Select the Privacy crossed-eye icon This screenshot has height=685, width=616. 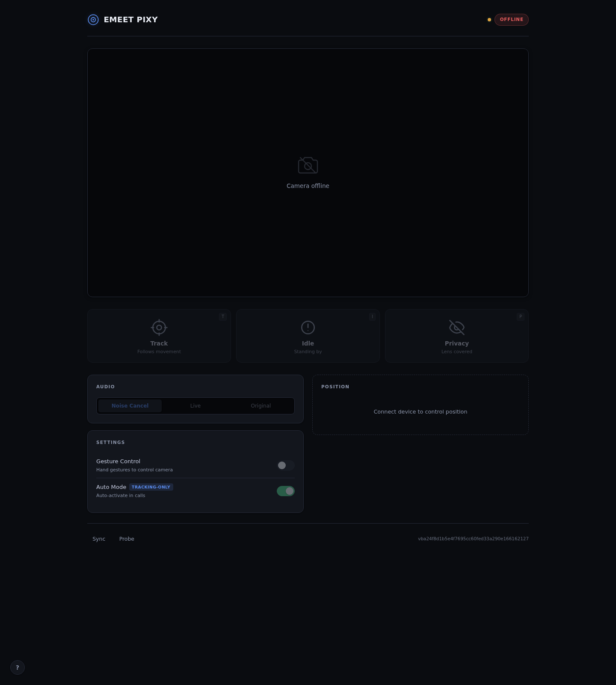coord(457,328)
